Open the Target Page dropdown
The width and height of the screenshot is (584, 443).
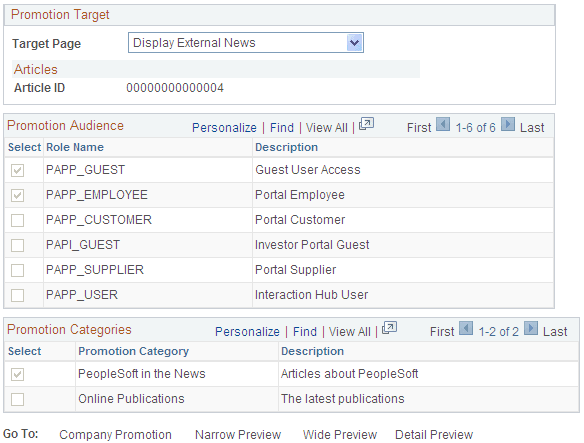(x=246, y=42)
